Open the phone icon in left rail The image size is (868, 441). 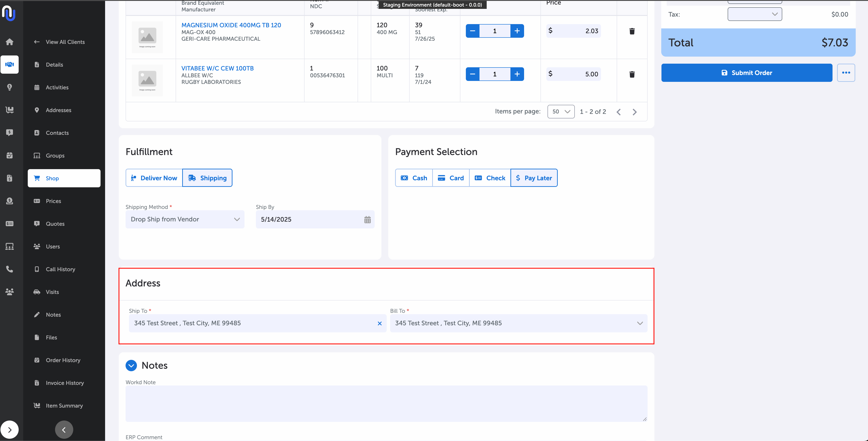[x=9, y=269]
